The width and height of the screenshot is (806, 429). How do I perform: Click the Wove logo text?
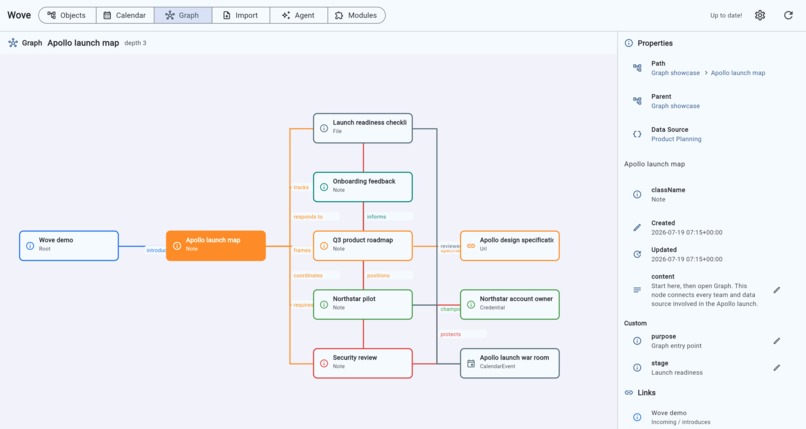19,15
